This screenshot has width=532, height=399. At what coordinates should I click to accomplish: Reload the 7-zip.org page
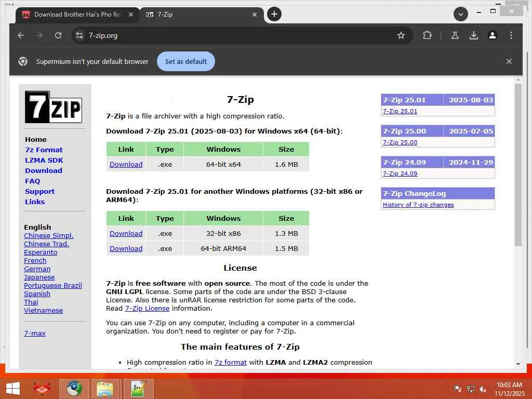click(58, 35)
